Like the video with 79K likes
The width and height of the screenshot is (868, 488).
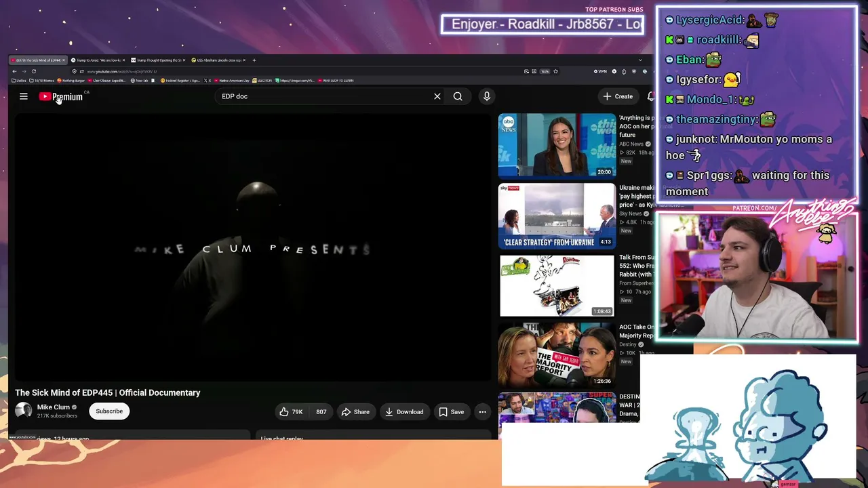point(291,411)
